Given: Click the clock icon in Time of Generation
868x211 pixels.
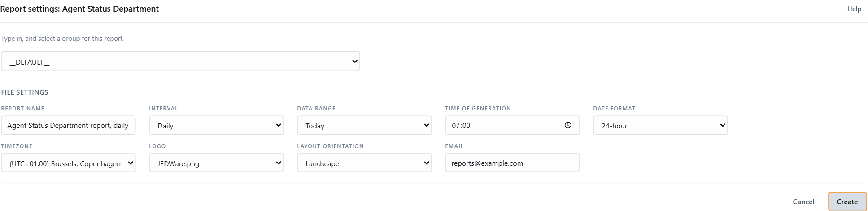Looking at the screenshot, I should (568, 125).
